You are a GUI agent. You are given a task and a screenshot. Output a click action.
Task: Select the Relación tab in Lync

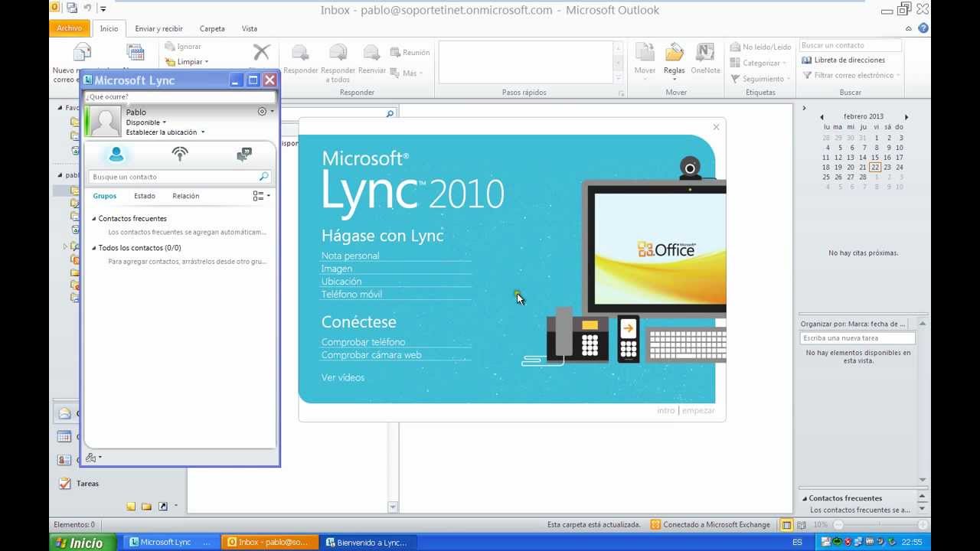[186, 196]
